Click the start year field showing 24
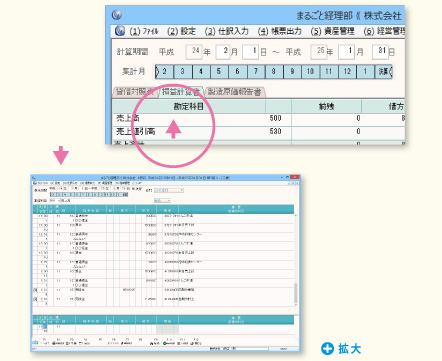 pos(193,52)
